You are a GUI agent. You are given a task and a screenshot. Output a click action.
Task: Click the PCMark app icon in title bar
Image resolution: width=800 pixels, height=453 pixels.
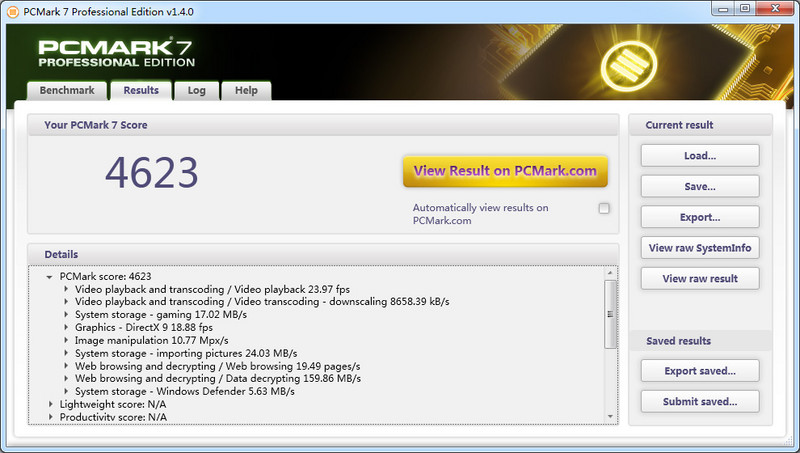tap(12, 11)
